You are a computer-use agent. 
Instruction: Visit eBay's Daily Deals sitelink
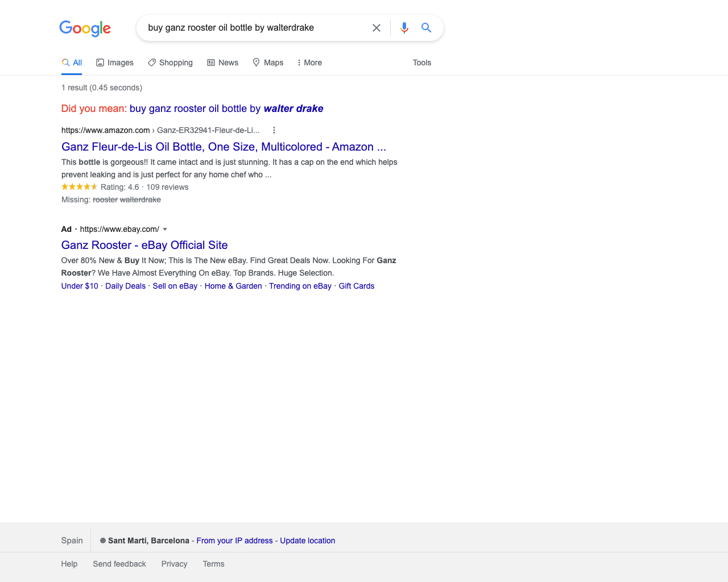coord(125,286)
